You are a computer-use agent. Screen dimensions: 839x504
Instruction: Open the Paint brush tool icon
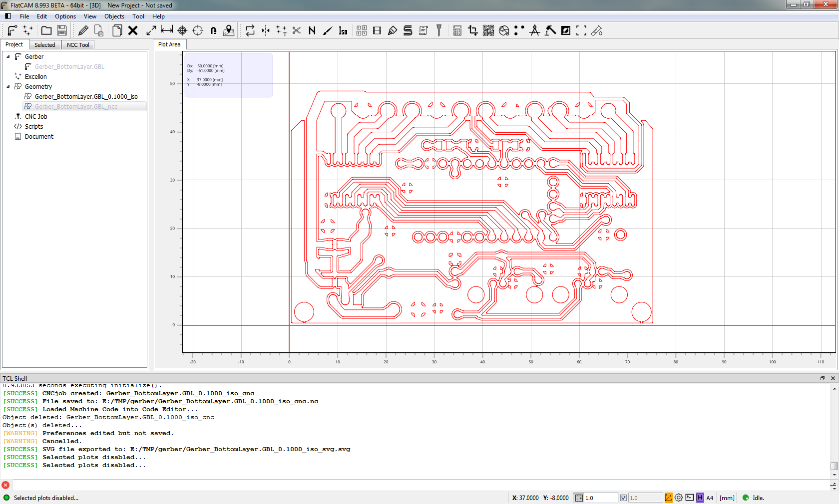pyautogui.click(x=328, y=30)
